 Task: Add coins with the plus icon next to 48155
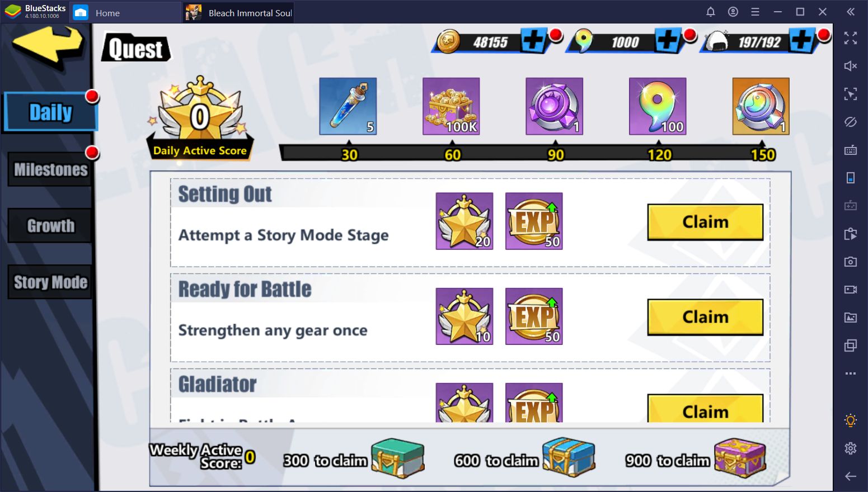(534, 40)
